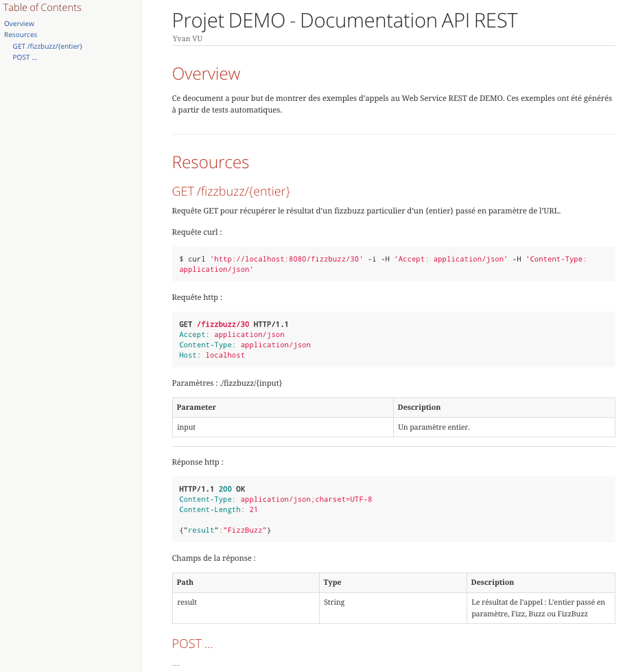Click the red Overview section heading

(206, 73)
